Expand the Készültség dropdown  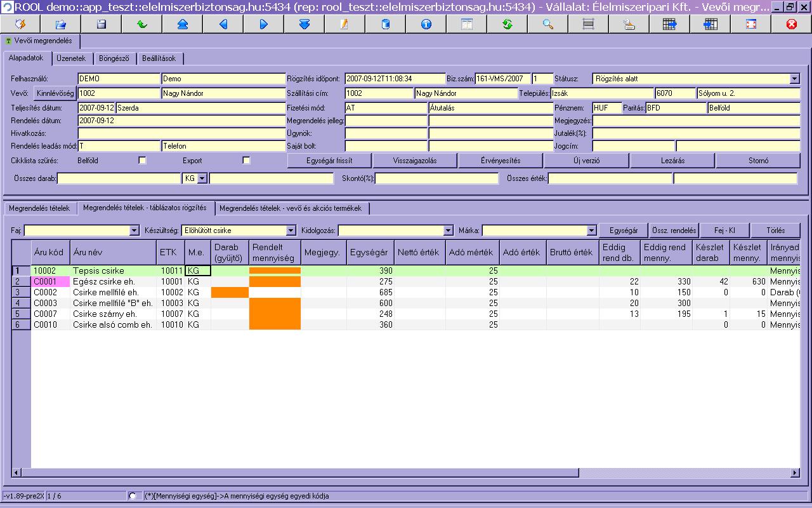[291, 231]
